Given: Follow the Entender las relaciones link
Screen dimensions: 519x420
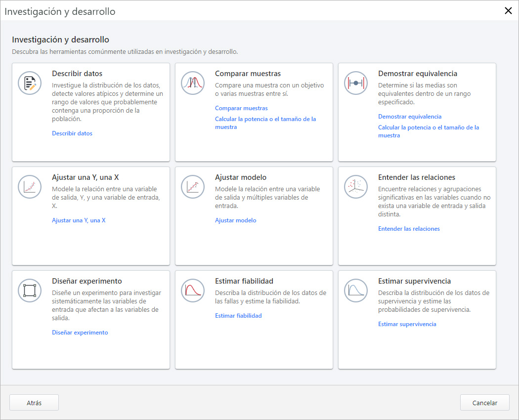Looking at the screenshot, I should pos(409,229).
